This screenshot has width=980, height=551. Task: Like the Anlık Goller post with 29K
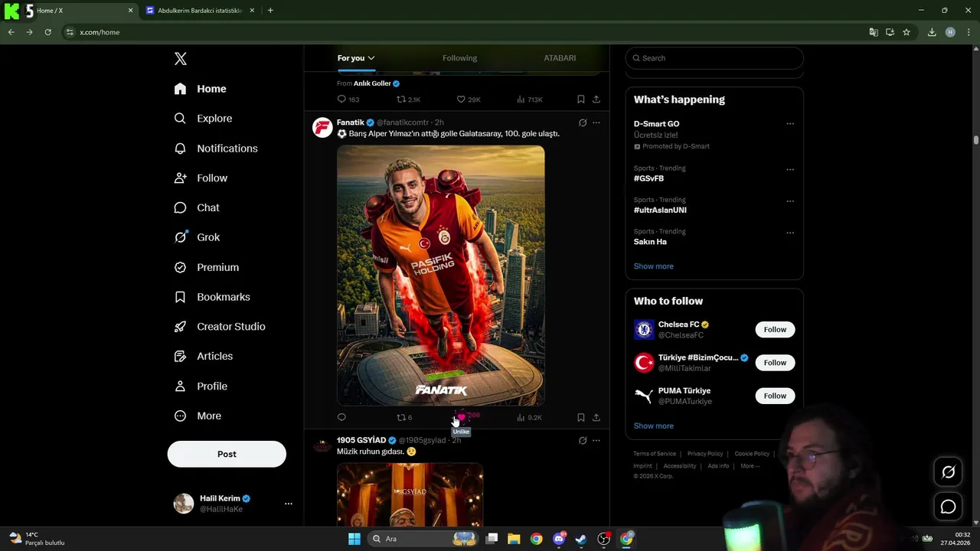(469, 99)
